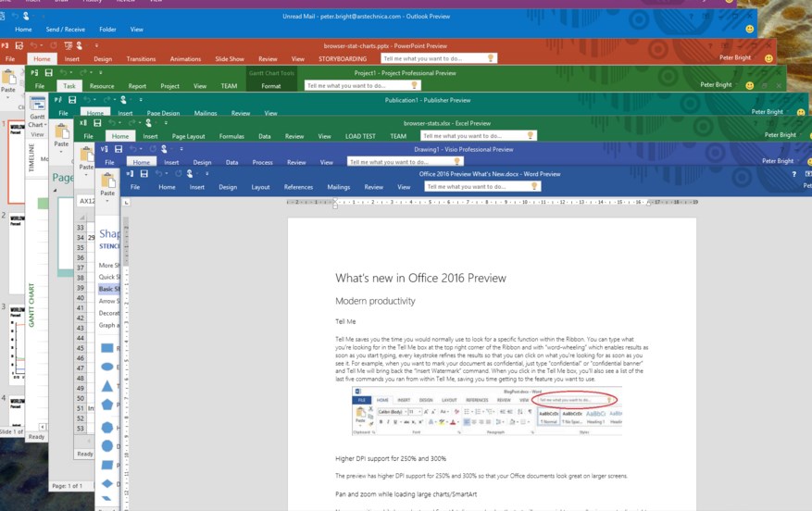Open the File menu in Word
Image resolution: width=812 pixels, height=511 pixels.
(x=135, y=187)
